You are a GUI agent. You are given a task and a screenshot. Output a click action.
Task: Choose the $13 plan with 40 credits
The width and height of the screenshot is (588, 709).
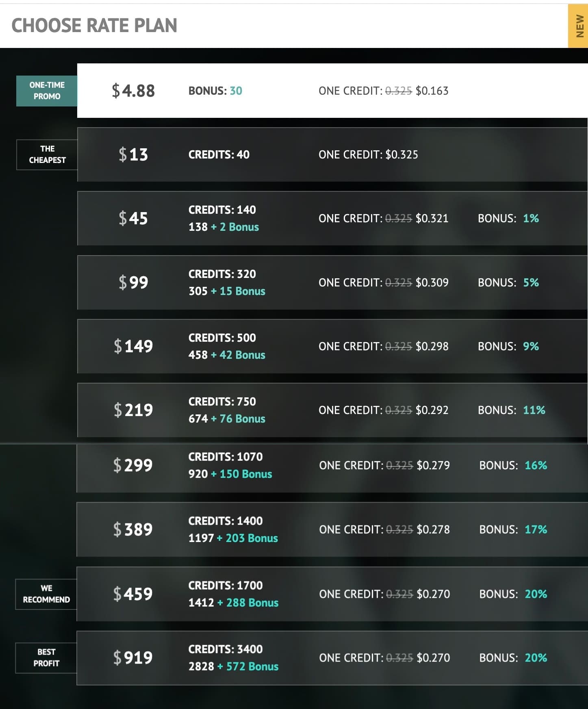pyautogui.click(x=332, y=154)
